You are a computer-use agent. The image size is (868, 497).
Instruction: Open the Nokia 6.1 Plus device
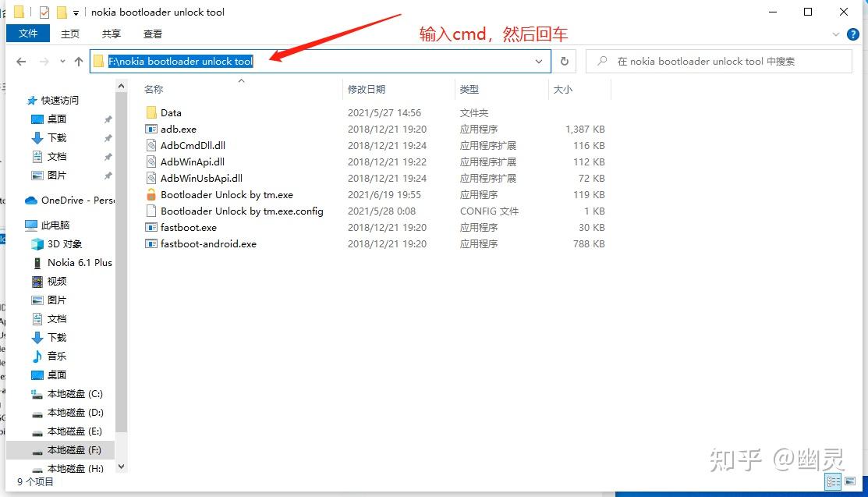pyautogui.click(x=80, y=263)
